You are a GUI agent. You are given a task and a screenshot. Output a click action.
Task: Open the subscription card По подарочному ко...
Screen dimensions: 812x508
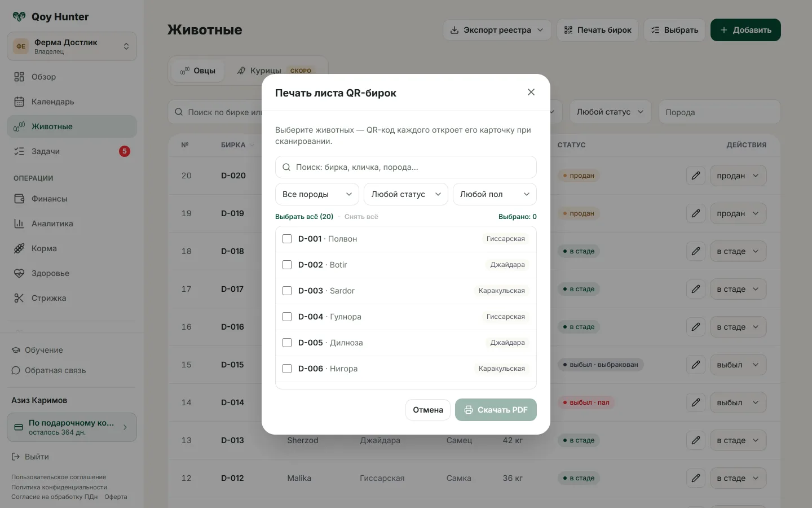(x=72, y=427)
